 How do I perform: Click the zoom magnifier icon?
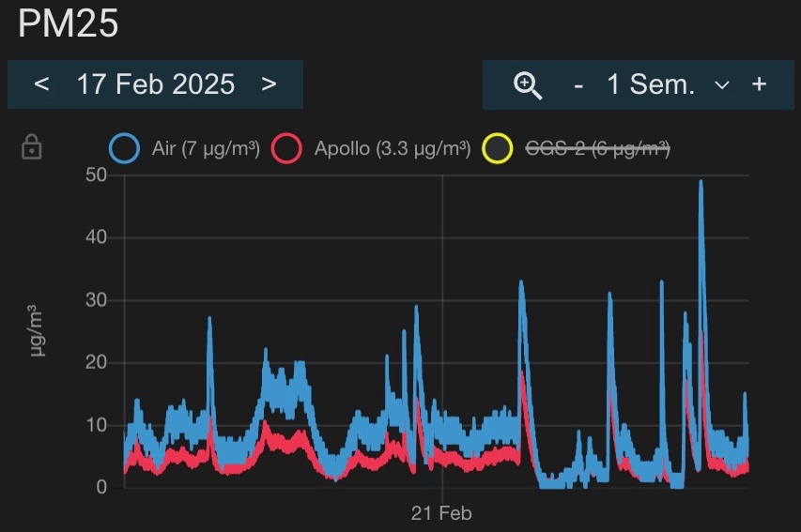pos(528,85)
